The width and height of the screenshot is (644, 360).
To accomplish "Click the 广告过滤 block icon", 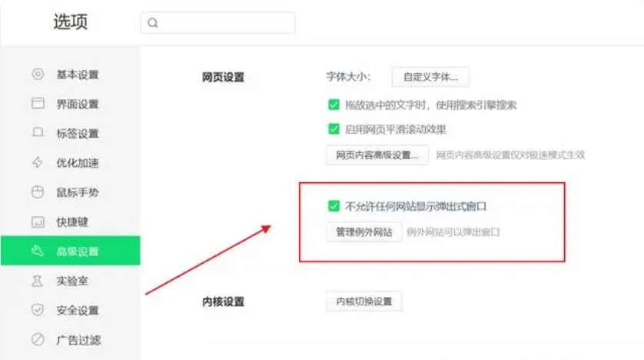I will coord(38,339).
